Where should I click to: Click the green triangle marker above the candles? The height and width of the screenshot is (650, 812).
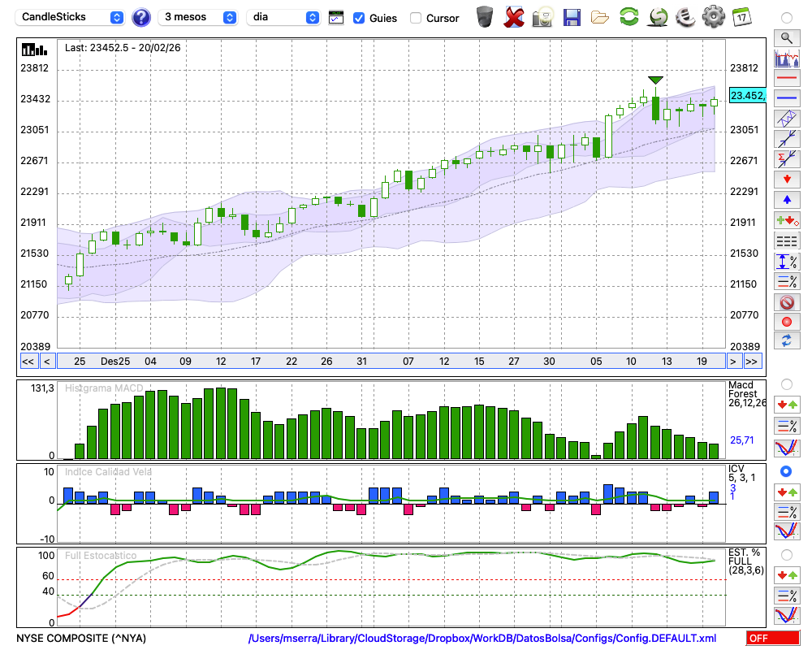(655, 80)
